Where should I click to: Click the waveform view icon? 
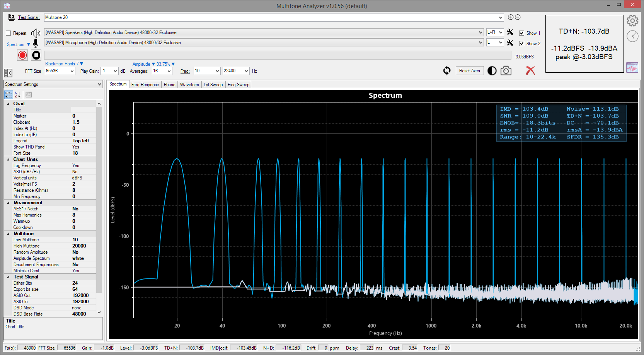coord(632,67)
